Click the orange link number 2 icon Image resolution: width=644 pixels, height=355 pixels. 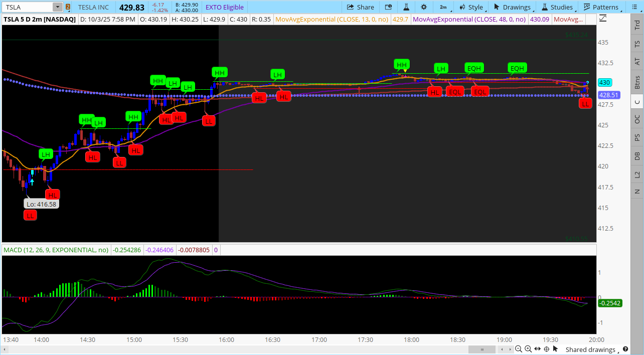68,7
